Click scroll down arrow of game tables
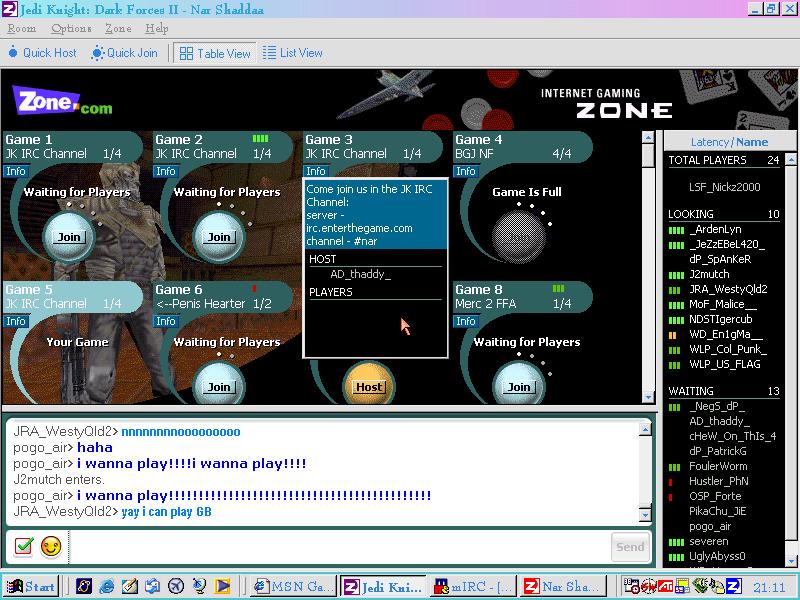The width and height of the screenshot is (800, 600). pos(648,397)
